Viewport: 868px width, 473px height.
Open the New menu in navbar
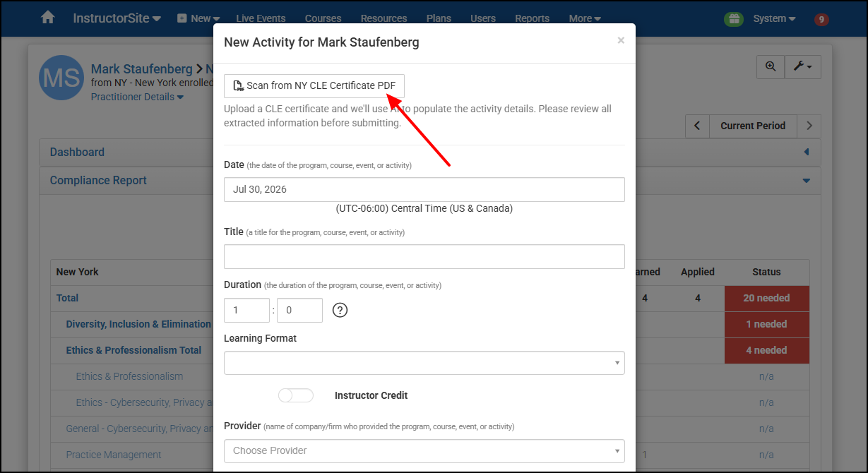(x=198, y=18)
